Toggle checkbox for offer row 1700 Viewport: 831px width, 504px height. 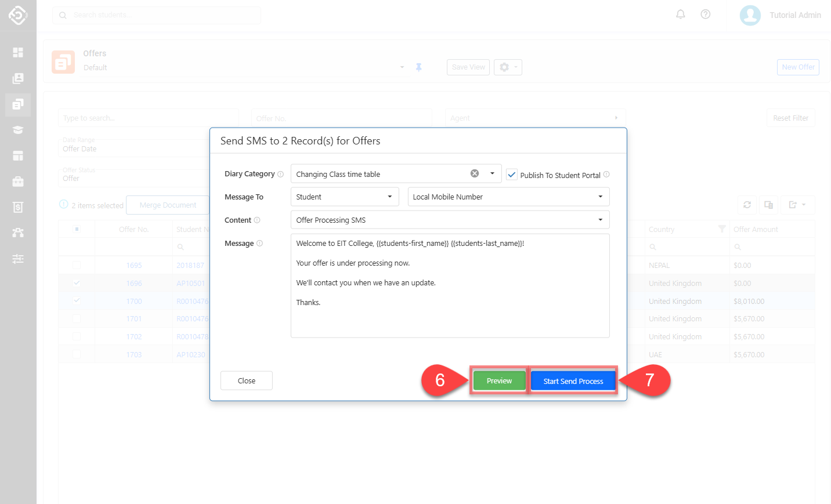pos(77,301)
